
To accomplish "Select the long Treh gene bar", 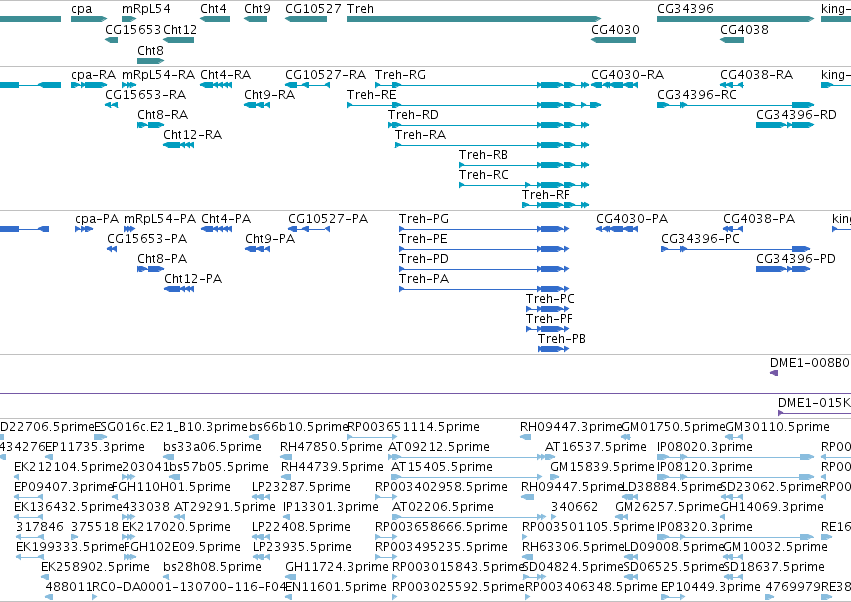I will click(x=474, y=19).
